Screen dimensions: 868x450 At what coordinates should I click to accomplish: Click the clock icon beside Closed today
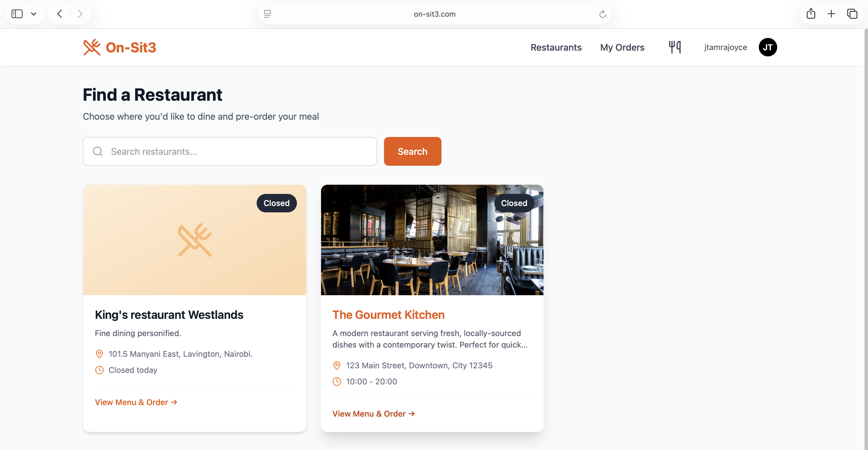click(99, 370)
